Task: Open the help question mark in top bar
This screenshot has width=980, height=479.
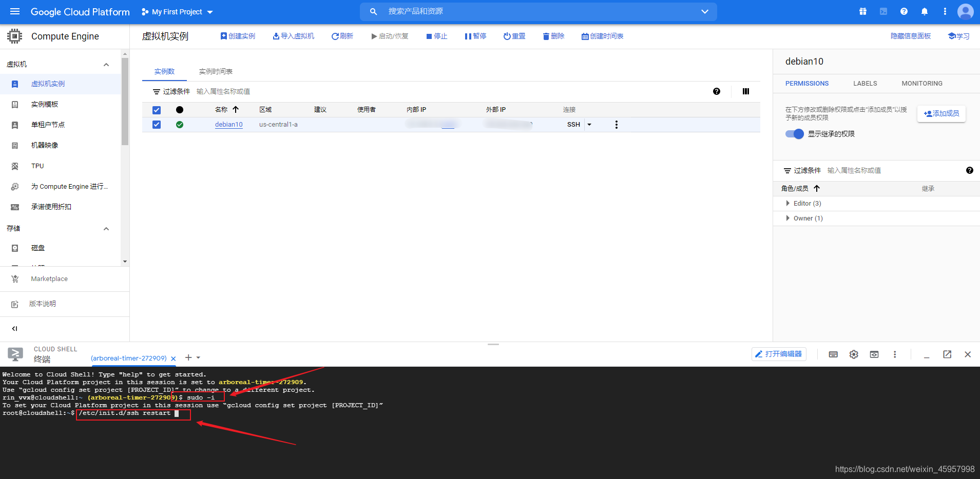Action: [904, 11]
